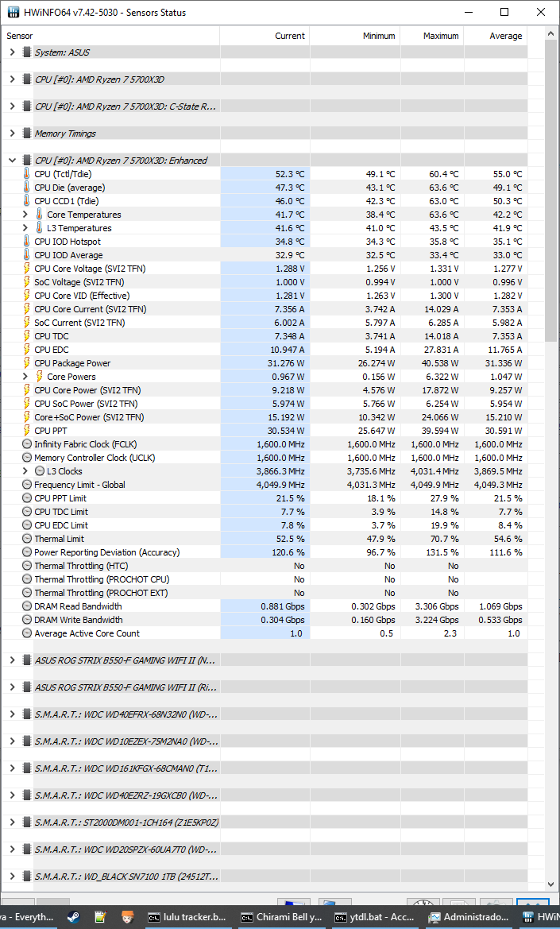Click the clock icon beside DRAM Read Bandwidth
Screen dimensions: 560x929
(27, 606)
